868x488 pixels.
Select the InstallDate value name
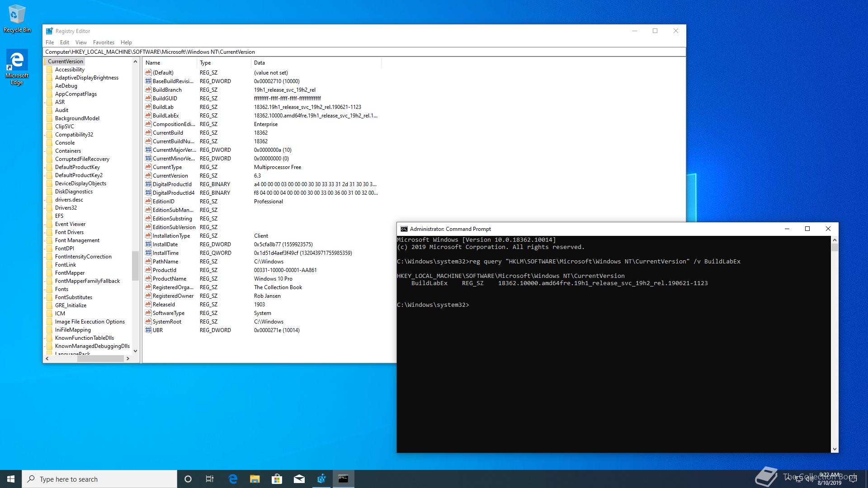(165, 244)
